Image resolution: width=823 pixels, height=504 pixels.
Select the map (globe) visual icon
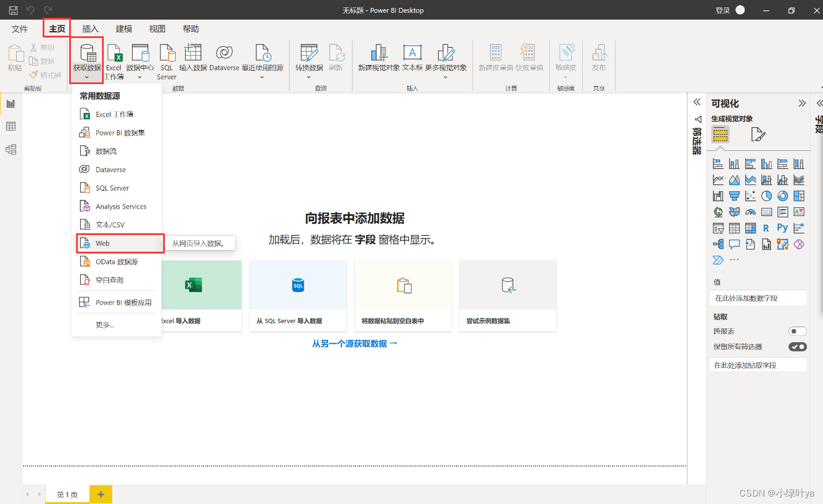[x=718, y=211]
